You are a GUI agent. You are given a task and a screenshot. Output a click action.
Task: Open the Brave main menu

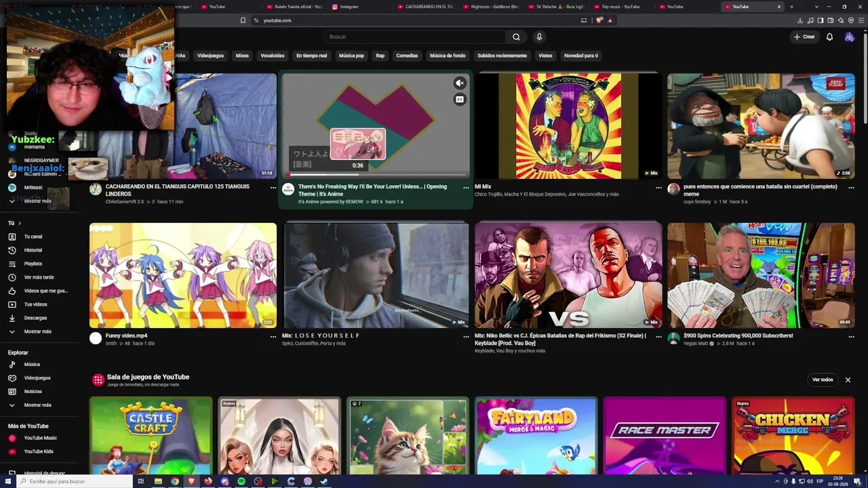point(861,20)
